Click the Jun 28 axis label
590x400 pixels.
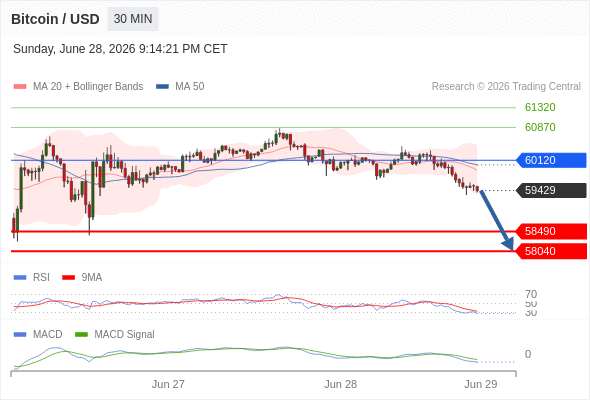341,384
